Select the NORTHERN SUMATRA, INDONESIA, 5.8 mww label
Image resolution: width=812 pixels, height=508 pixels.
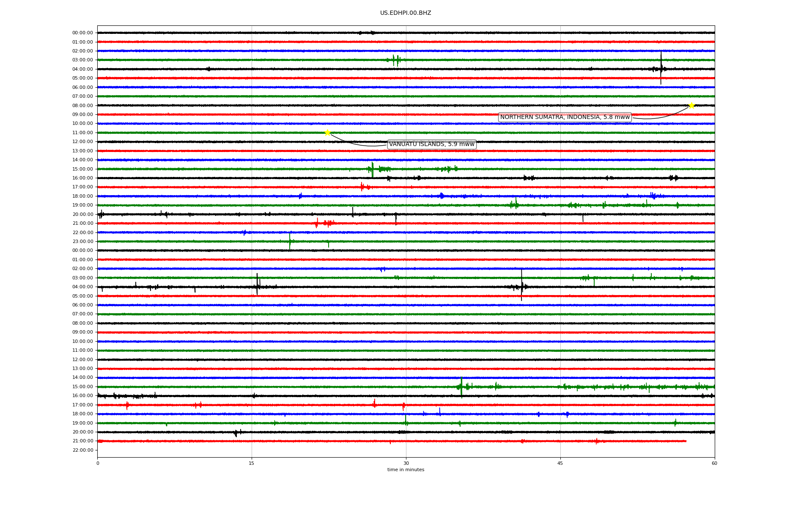coord(565,117)
